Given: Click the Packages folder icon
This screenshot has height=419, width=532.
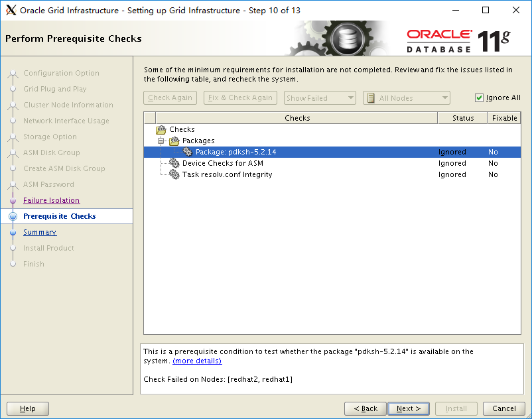Looking at the screenshot, I should tap(174, 141).
